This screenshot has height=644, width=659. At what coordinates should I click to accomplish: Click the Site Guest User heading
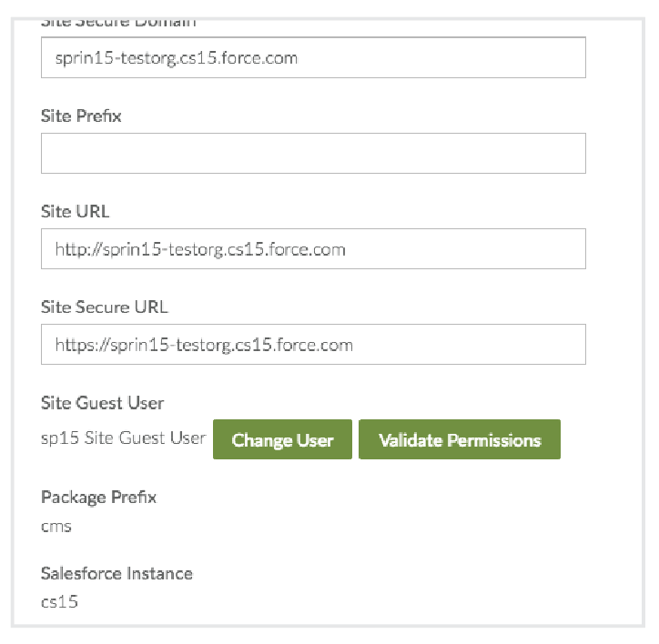tap(102, 403)
